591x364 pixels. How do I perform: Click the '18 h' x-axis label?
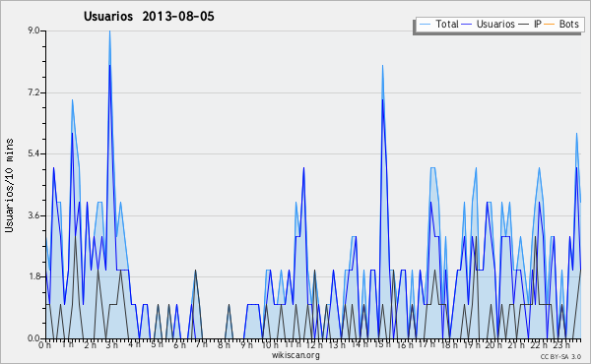click(x=449, y=345)
